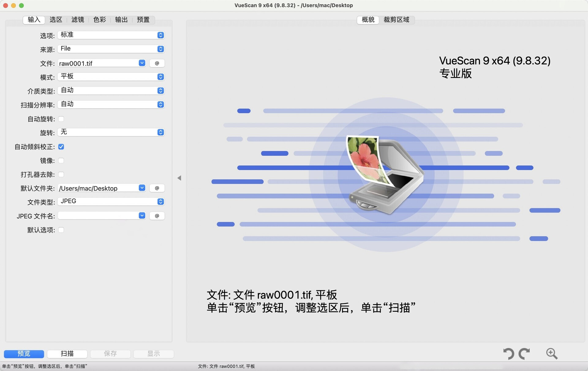588x371 pixels.
Task: Toggle the 打孔器去除 checkbox
Action: 61,175
